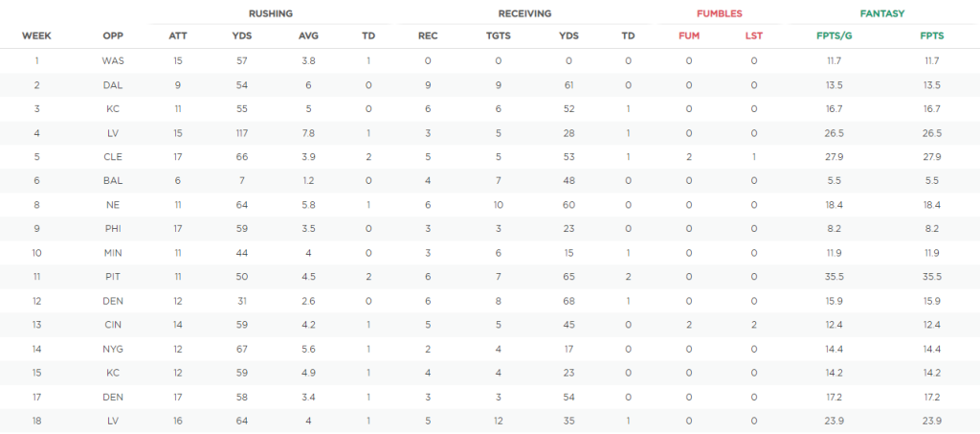The height and width of the screenshot is (434, 980).
Task: Sort by green FPTS column header
Action: 932,35
